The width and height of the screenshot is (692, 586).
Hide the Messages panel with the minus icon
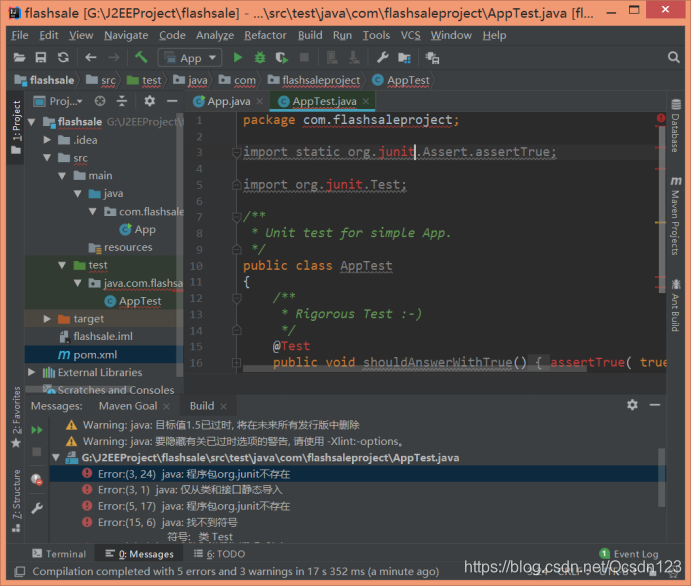point(655,405)
